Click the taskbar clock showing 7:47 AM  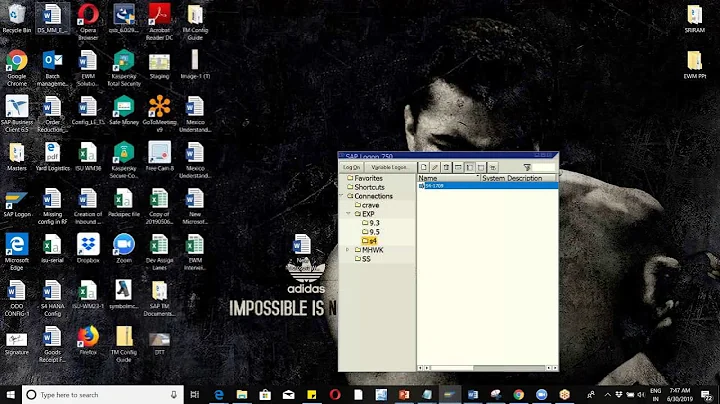pyautogui.click(x=680, y=395)
